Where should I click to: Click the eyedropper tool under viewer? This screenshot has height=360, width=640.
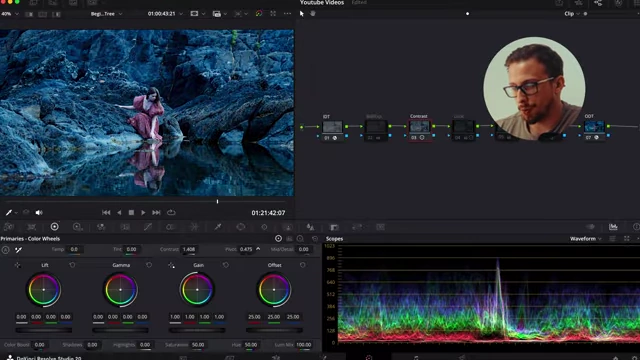click(9, 213)
